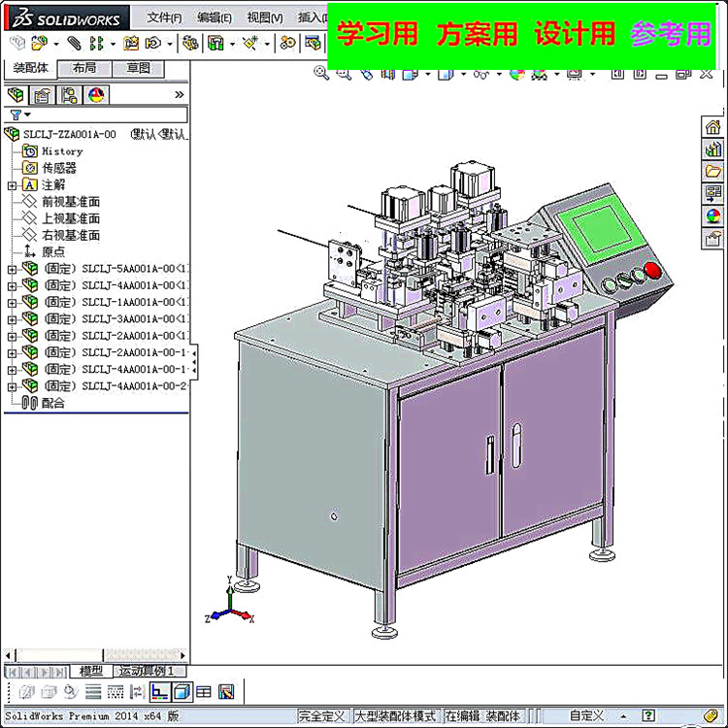Select the 配合 mates folder
728x728 pixels.
pyautogui.click(x=53, y=403)
